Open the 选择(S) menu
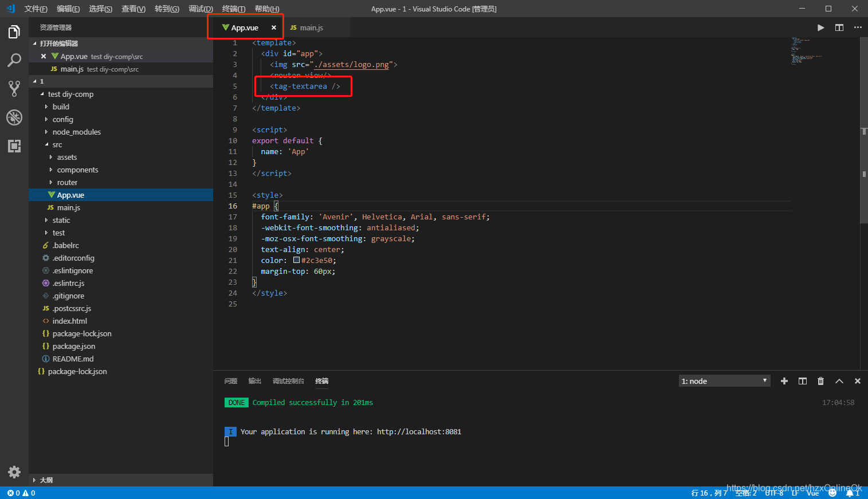 pyautogui.click(x=101, y=9)
